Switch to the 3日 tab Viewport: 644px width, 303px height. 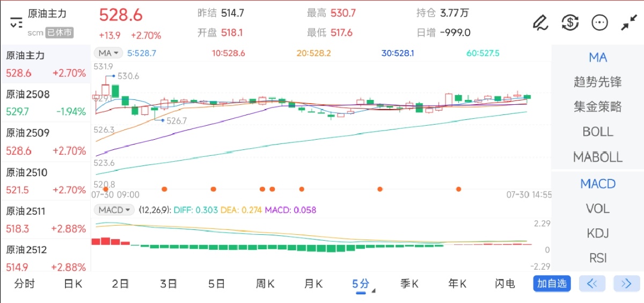(x=169, y=284)
